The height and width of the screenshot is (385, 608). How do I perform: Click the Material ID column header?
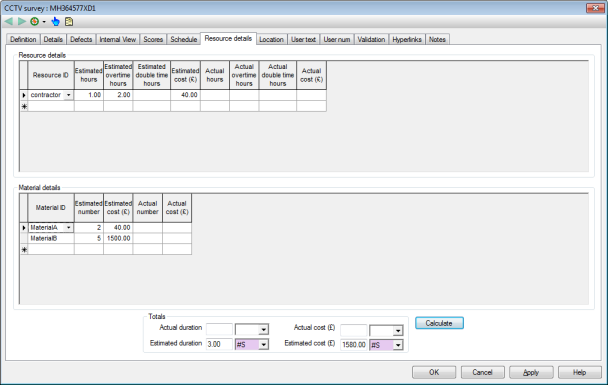51,208
